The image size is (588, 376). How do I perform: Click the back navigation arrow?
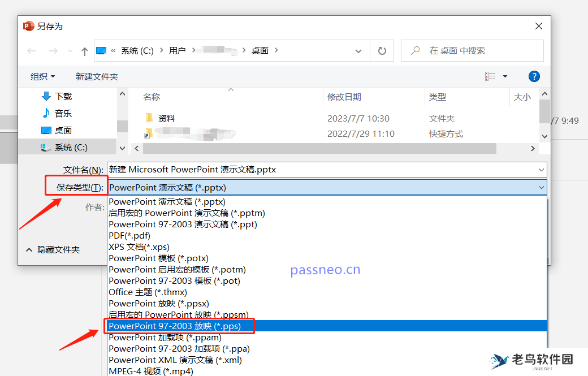32,50
